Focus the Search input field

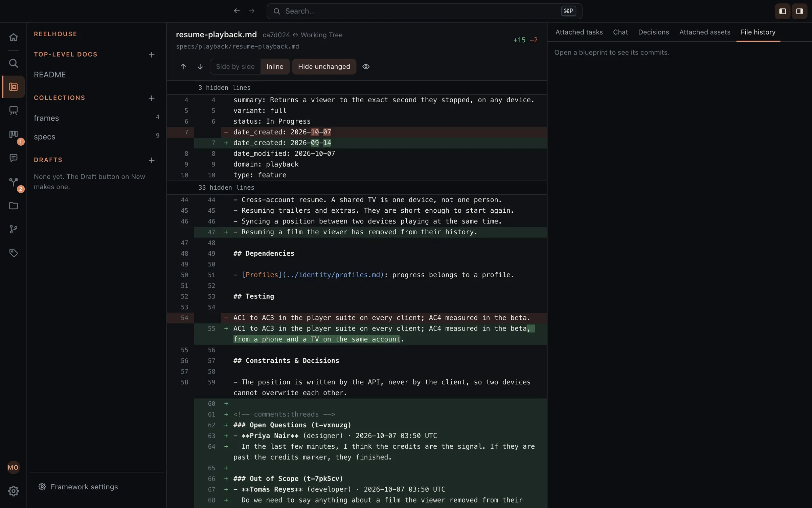click(x=424, y=11)
